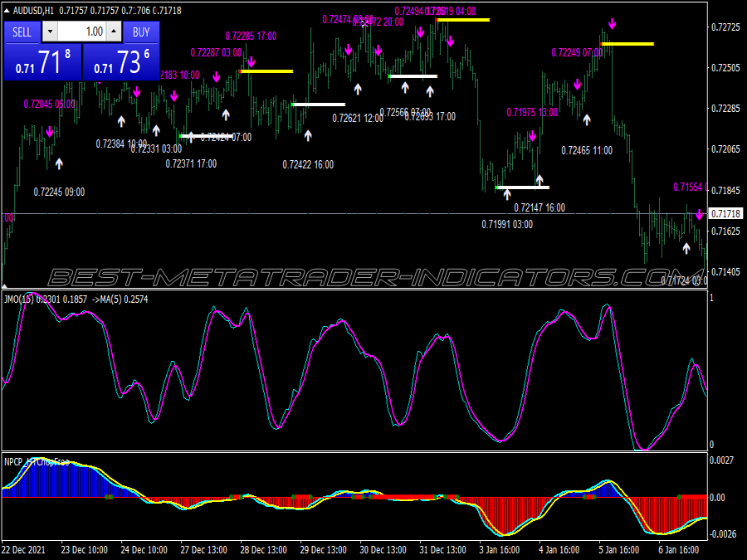
Task: Select the magenta down arrow below 0.72494 label
Action: (x=421, y=32)
